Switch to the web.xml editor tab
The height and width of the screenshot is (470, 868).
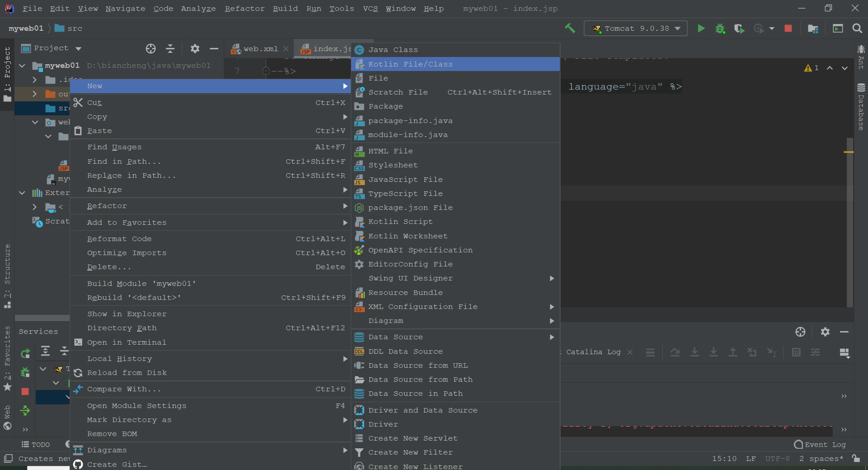coord(260,49)
